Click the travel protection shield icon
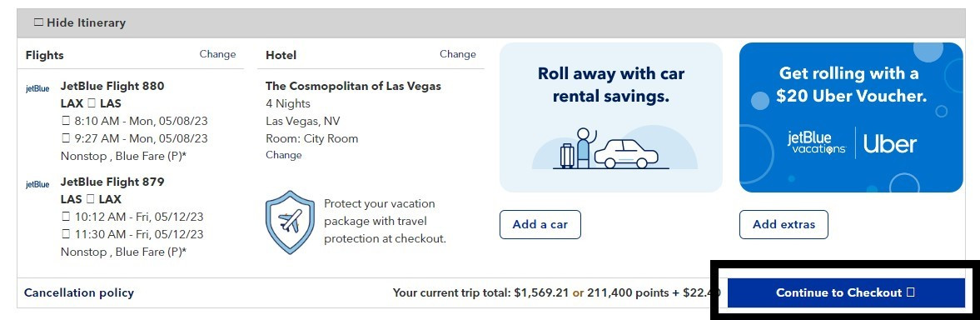This screenshot has width=980, height=320. (290, 222)
